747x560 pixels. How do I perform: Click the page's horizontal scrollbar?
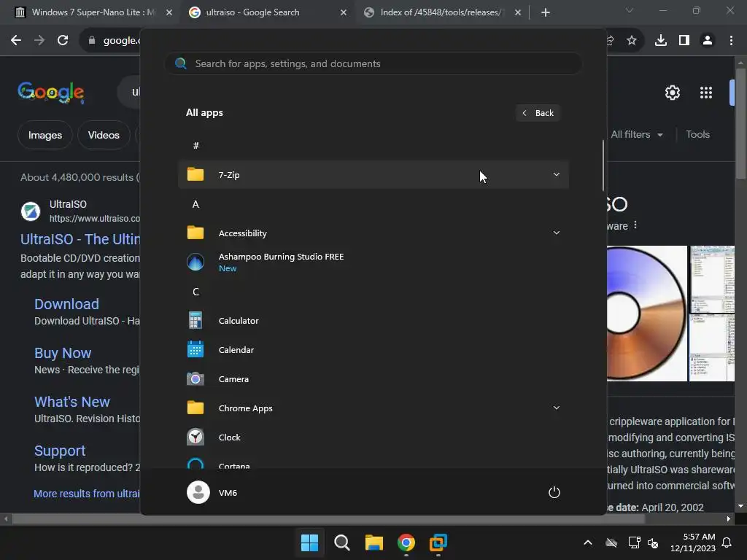(329, 519)
